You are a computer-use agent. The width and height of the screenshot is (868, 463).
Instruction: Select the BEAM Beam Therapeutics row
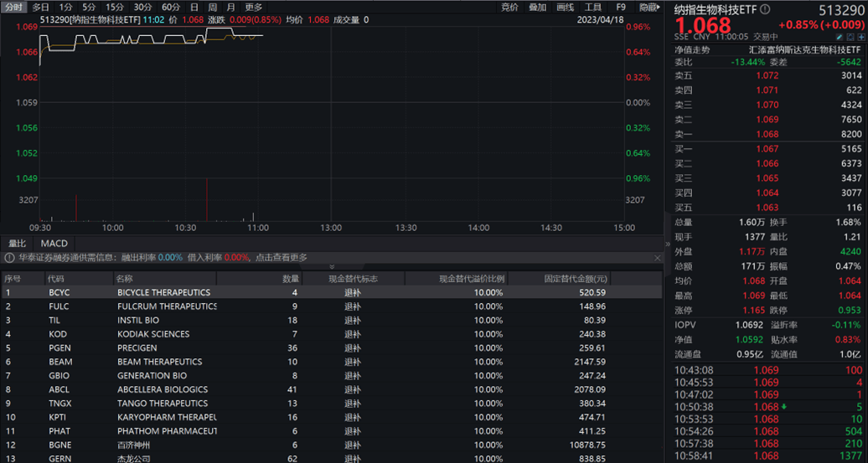(332, 362)
